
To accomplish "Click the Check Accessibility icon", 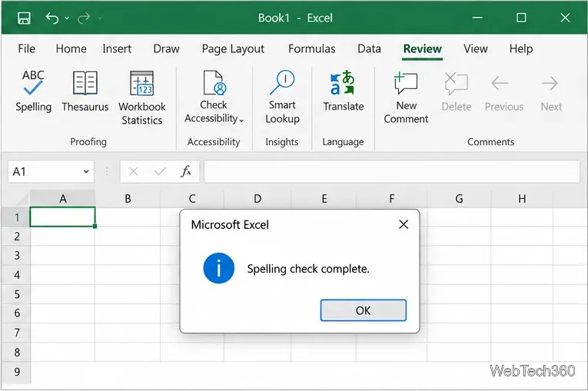I will click(214, 82).
